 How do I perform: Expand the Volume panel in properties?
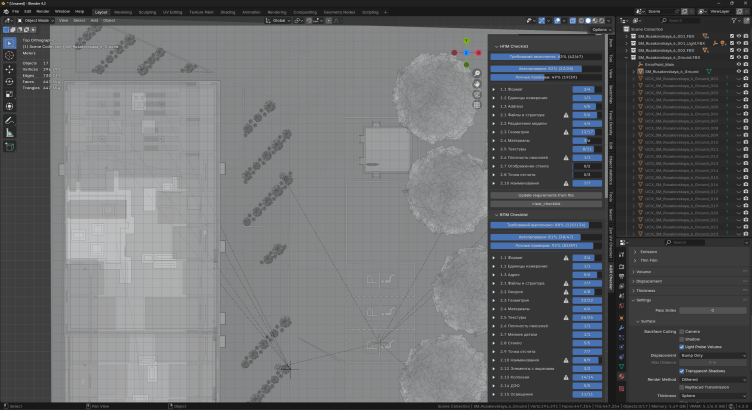click(645, 270)
